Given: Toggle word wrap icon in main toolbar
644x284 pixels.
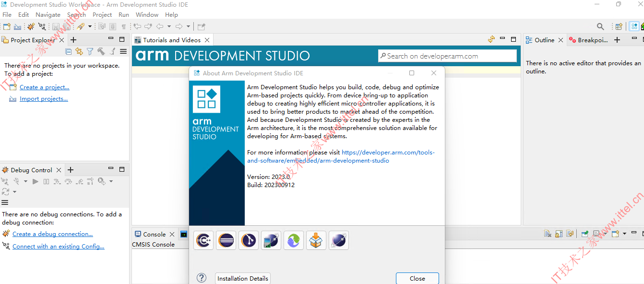Looking at the screenshot, I should pos(102,26).
